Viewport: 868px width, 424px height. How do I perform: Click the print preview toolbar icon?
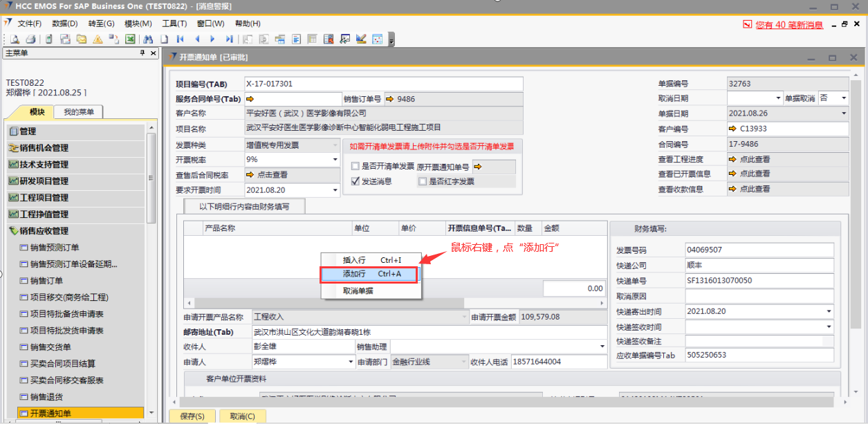[x=14, y=39]
